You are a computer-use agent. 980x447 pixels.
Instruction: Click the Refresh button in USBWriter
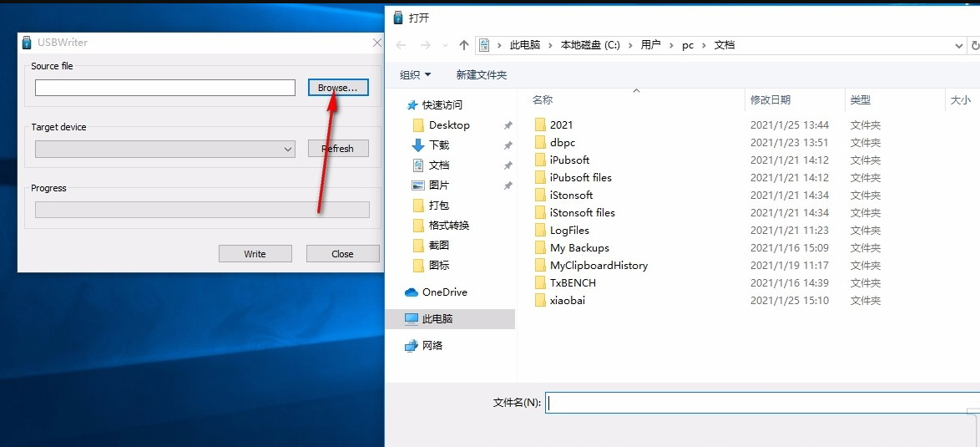coord(338,149)
